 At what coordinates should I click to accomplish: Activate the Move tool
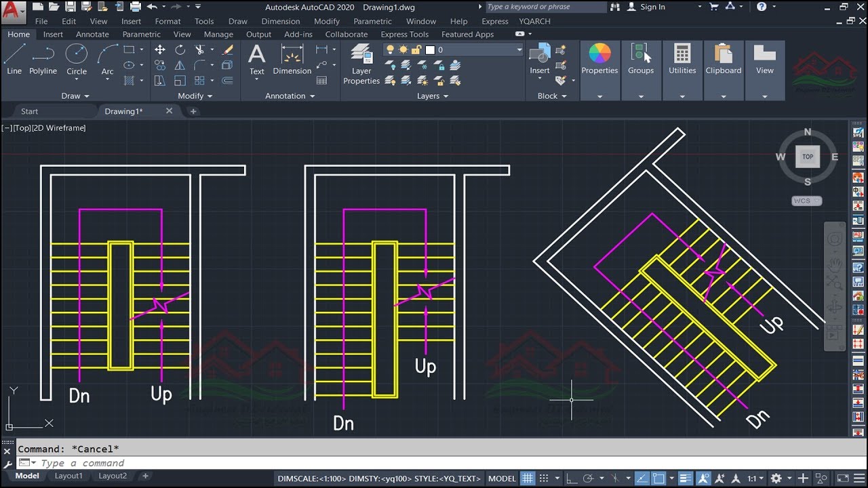point(160,49)
